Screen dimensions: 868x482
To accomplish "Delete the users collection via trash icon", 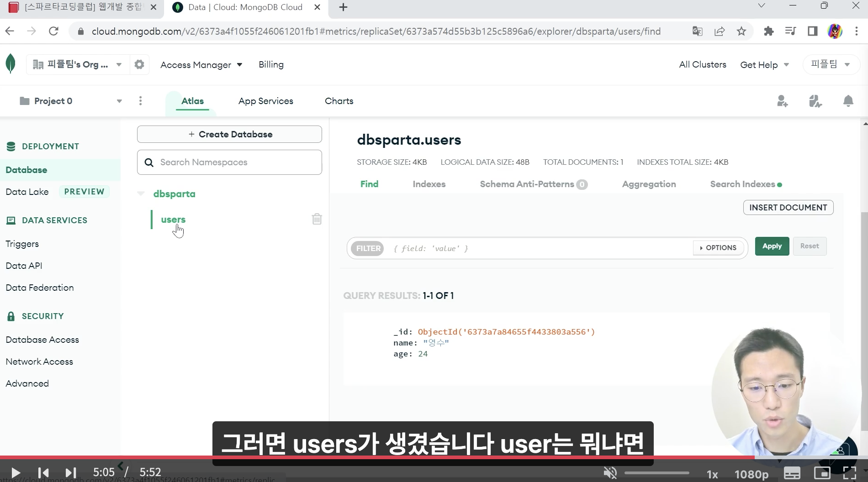I will (x=317, y=219).
